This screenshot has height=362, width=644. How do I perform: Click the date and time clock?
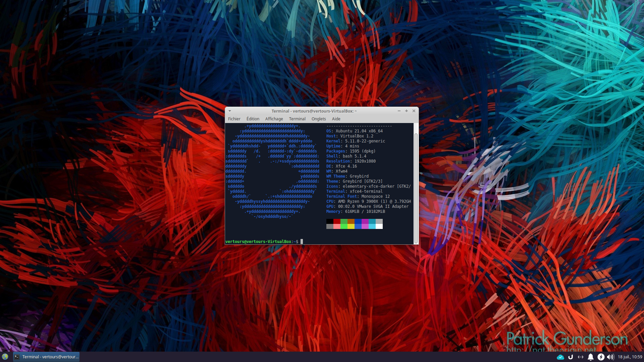point(630,357)
